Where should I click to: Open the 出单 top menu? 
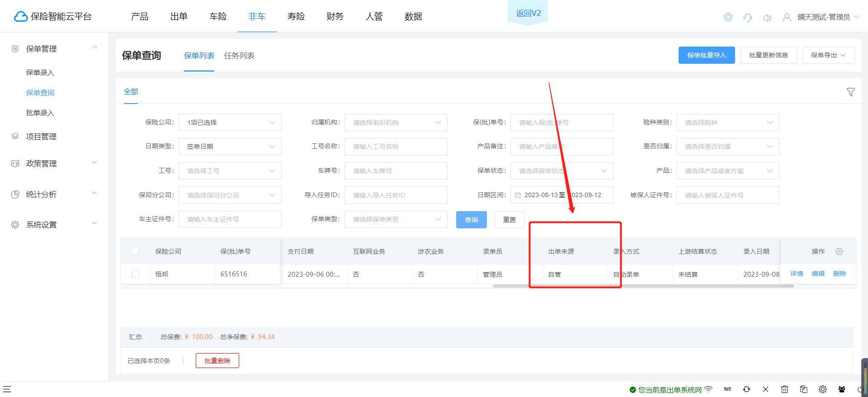pos(179,17)
